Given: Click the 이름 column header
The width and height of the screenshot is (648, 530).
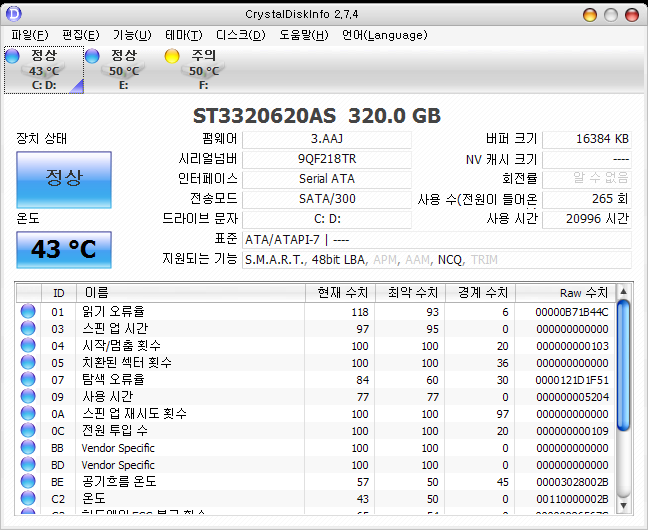Looking at the screenshot, I should click(191, 293).
